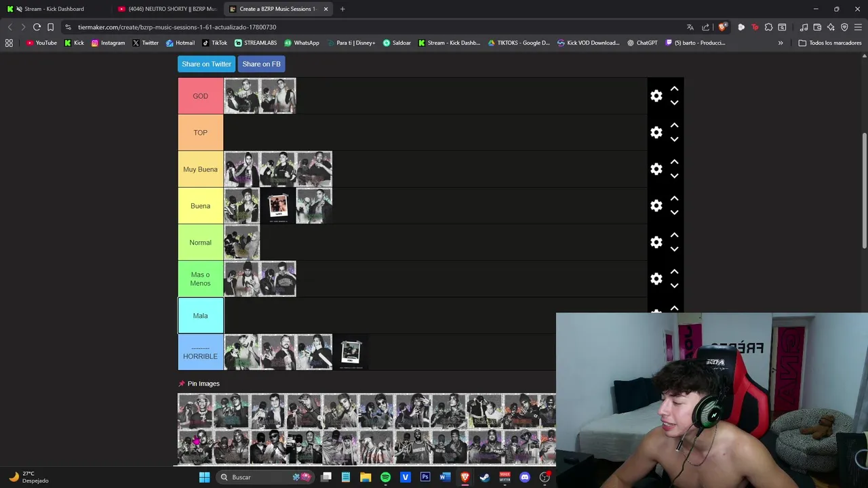This screenshot has height=488, width=868.
Task: Select first session image in GOD tier
Action: 242,96
